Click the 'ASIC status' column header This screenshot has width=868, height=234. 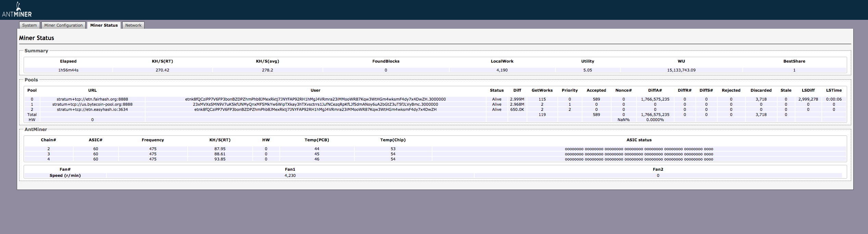[639, 140]
